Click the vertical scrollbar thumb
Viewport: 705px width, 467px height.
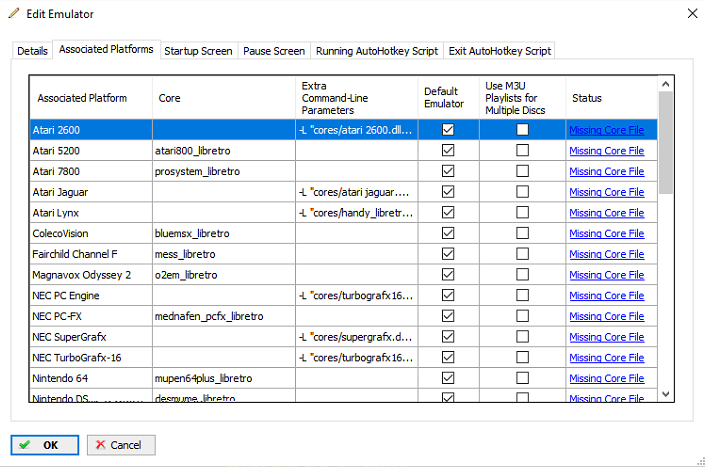666,142
